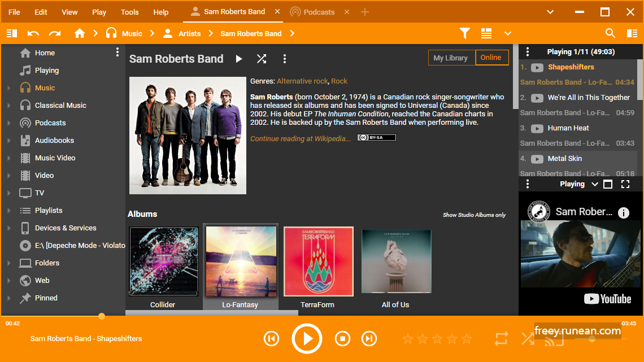Image resolution: width=644 pixels, height=362 pixels.
Task: Open the TerraForm album cover
Action: (x=318, y=261)
